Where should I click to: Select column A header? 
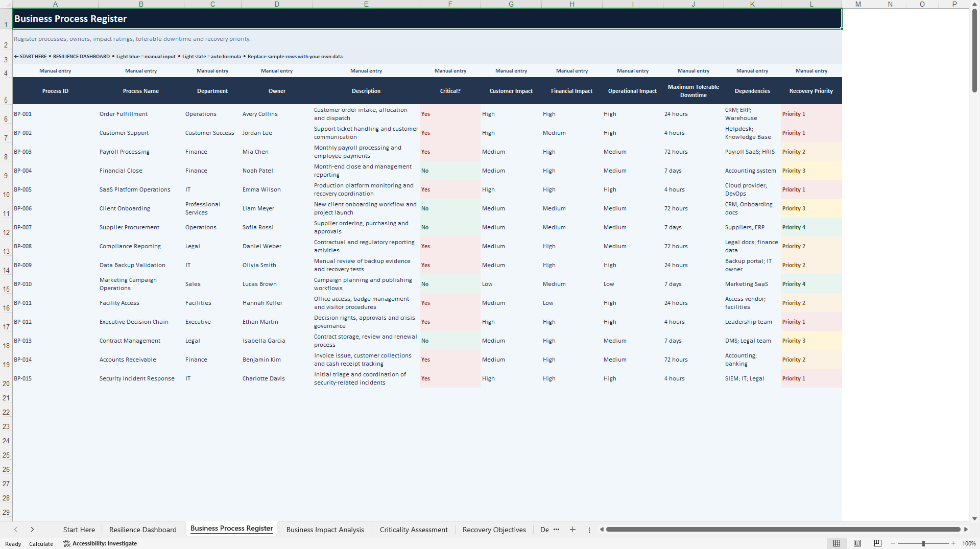(55, 4)
